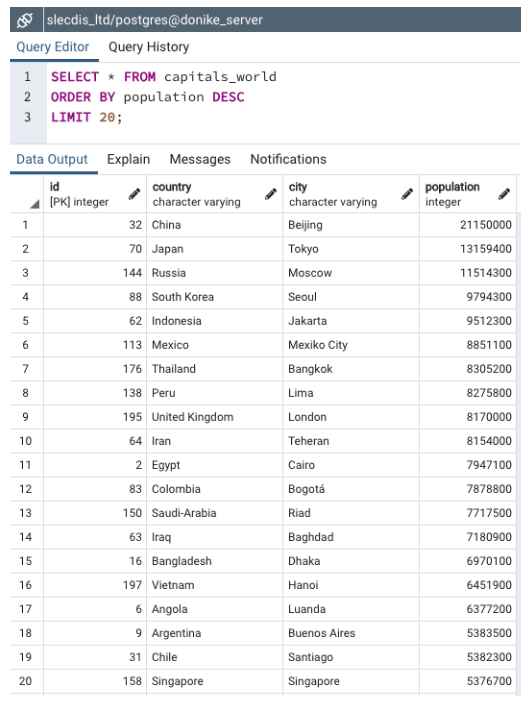Select all rows via grid corner triangle

tap(34, 204)
